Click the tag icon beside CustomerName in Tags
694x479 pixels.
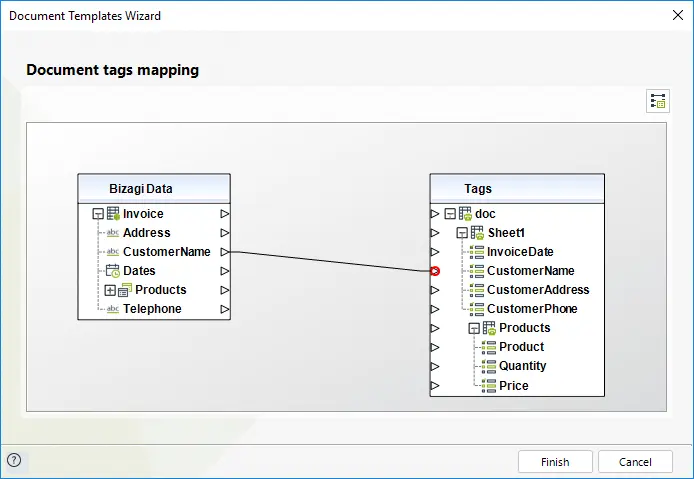(477, 271)
